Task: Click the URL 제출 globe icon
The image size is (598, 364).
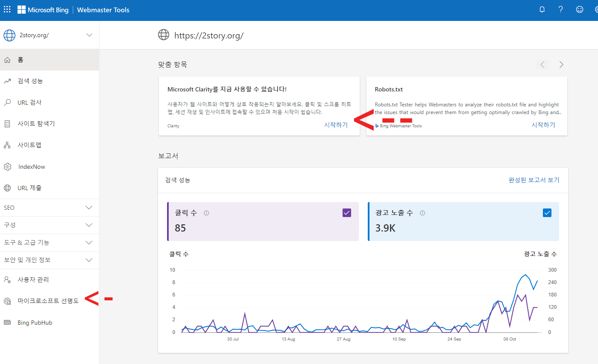Action: click(7, 188)
